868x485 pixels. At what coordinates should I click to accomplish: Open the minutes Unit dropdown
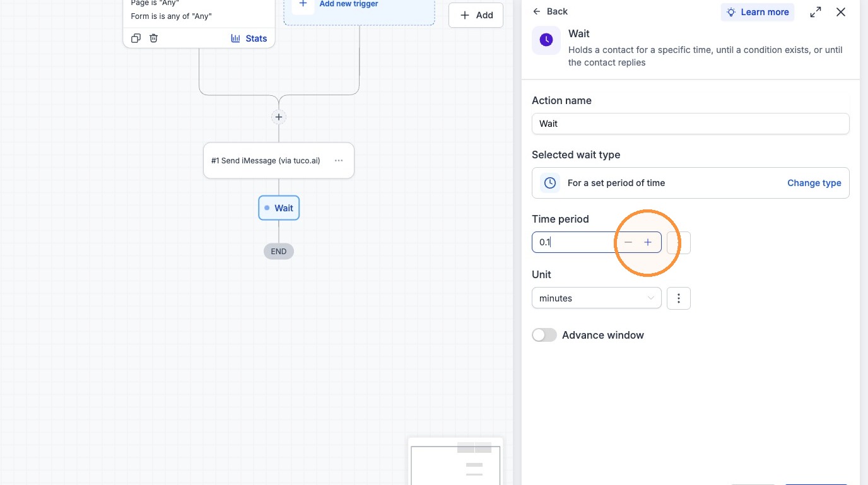point(596,298)
